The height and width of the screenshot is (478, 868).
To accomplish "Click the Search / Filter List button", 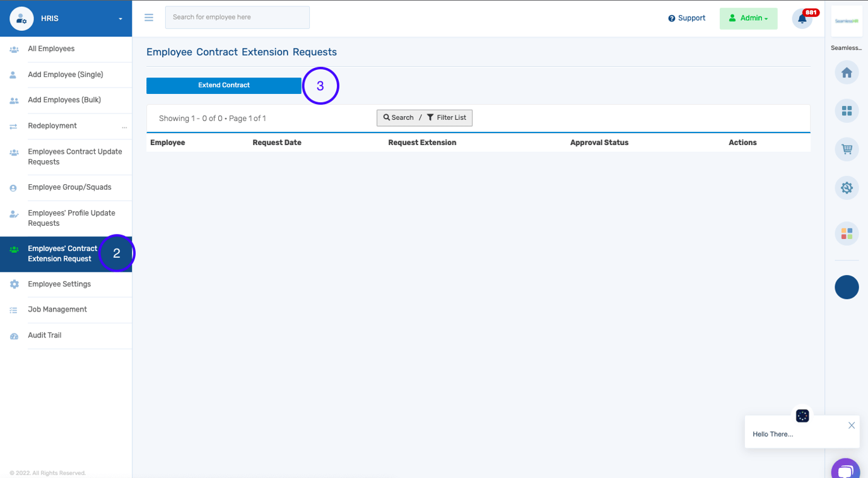I will [x=424, y=118].
